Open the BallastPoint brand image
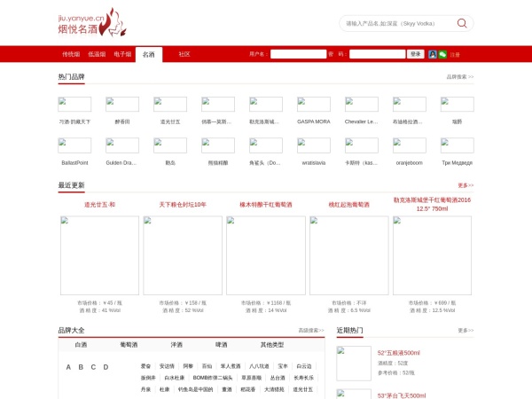Screen dimensions: 532x399 (x=74, y=145)
